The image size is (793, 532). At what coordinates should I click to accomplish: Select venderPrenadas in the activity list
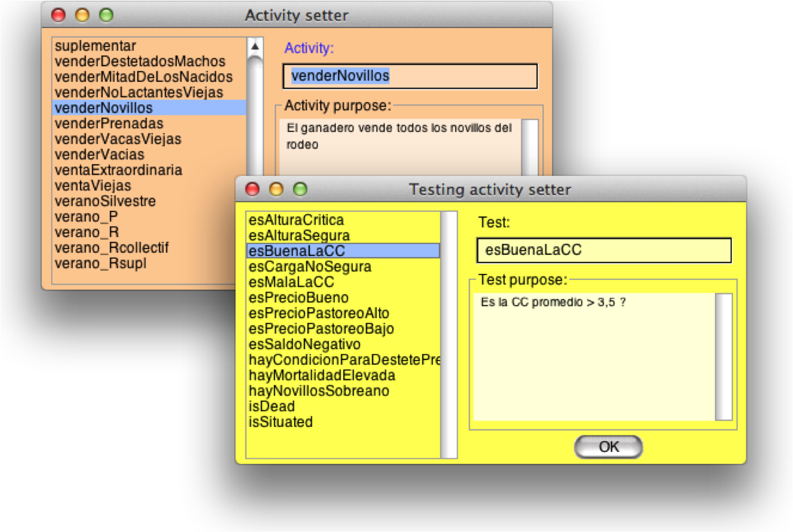109,123
